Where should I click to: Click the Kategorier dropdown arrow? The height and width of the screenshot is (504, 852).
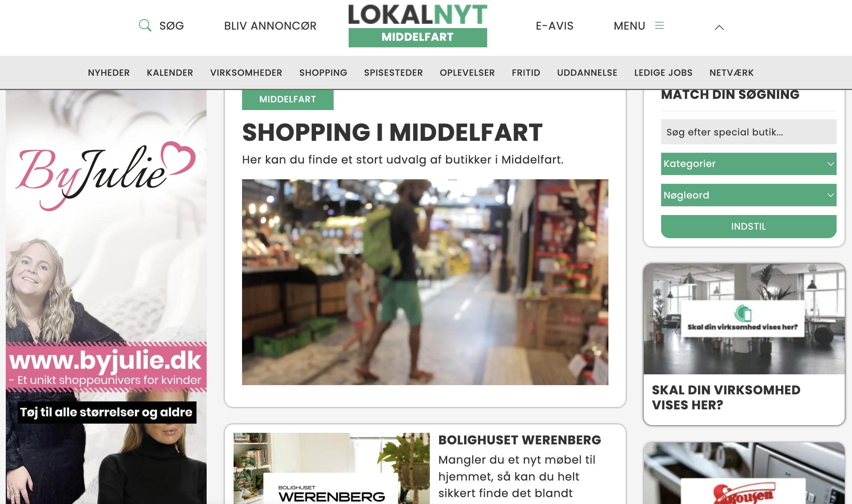pos(830,164)
